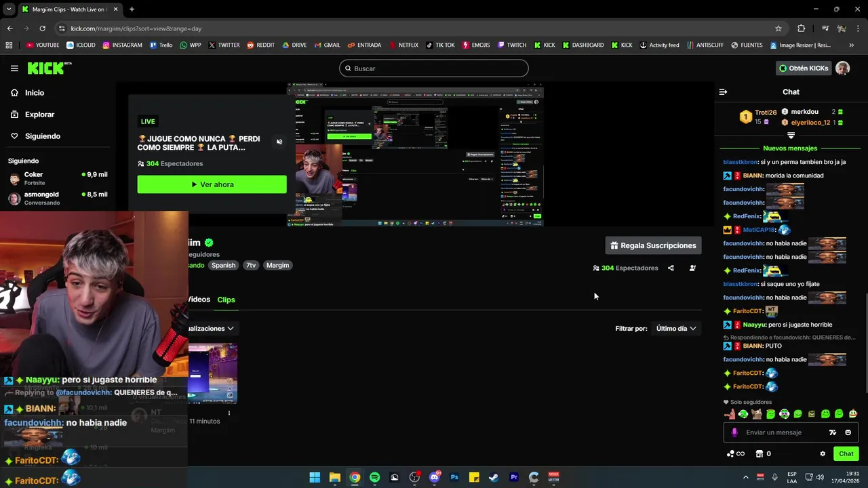Open the user profile avatar menu
This screenshot has height=488, width=868.
coord(842,68)
